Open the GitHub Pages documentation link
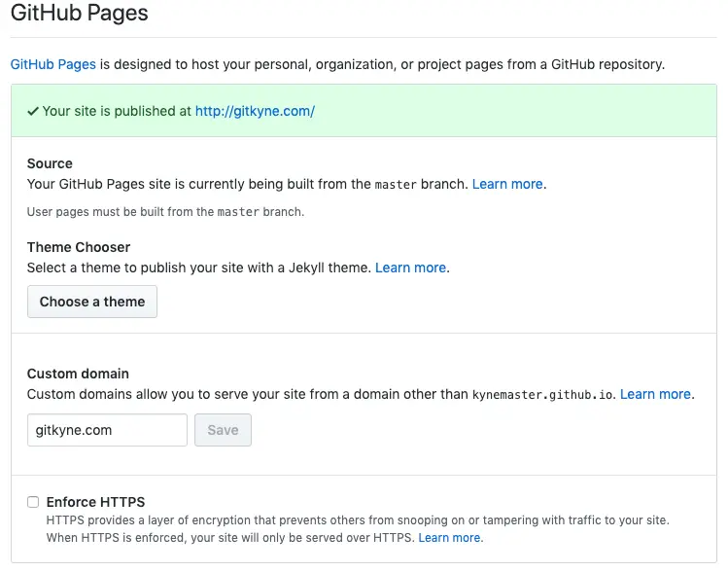Screen dimensions: 728x572 (53, 64)
